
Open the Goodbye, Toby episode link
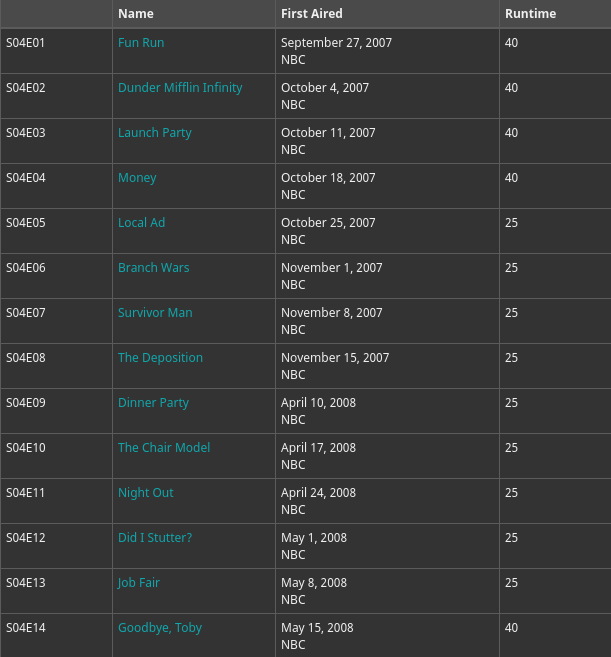160,628
